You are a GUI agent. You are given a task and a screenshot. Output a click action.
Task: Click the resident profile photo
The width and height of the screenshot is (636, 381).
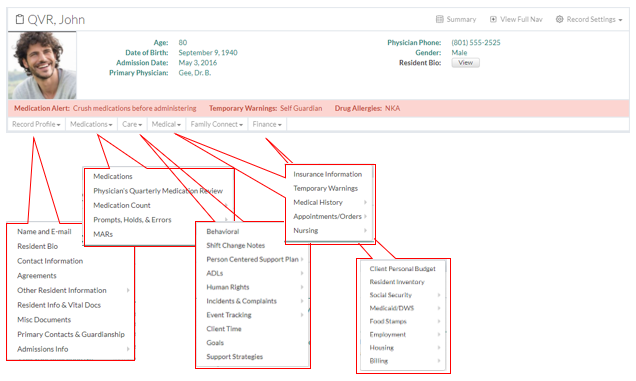click(x=42, y=65)
